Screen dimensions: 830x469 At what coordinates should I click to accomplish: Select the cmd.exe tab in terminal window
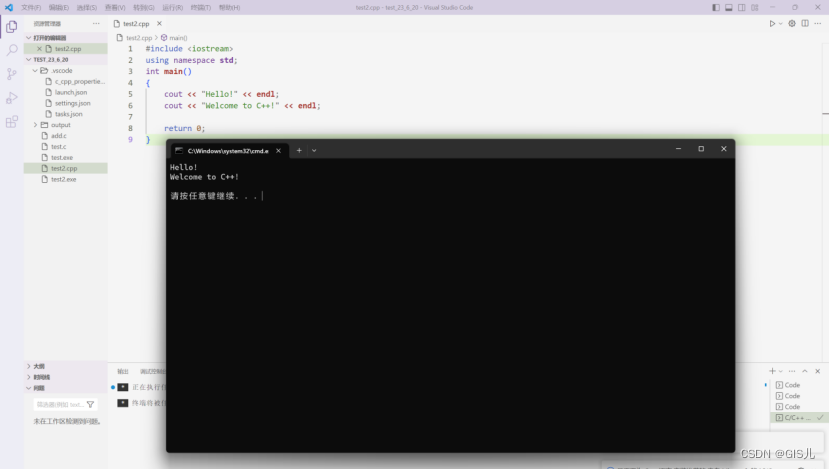pos(228,151)
